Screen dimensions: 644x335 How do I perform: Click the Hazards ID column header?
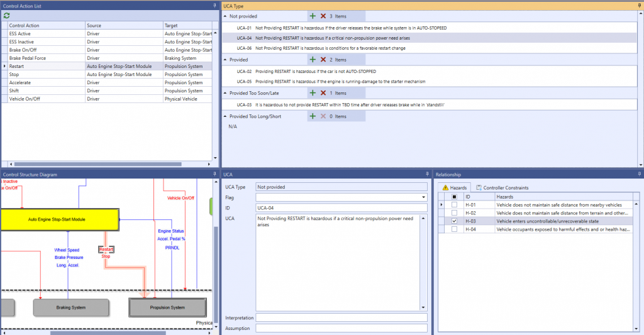tap(479, 197)
